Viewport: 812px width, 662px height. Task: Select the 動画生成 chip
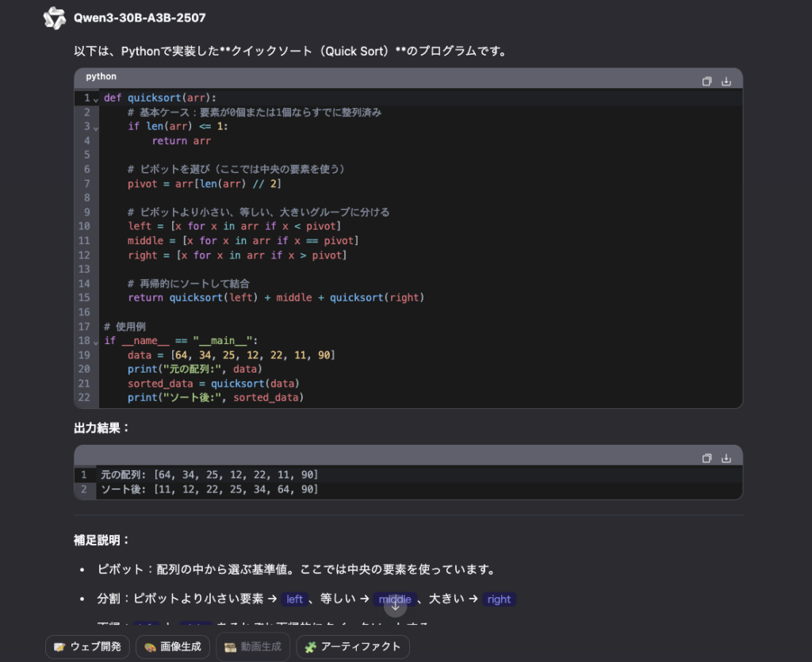[x=253, y=646]
